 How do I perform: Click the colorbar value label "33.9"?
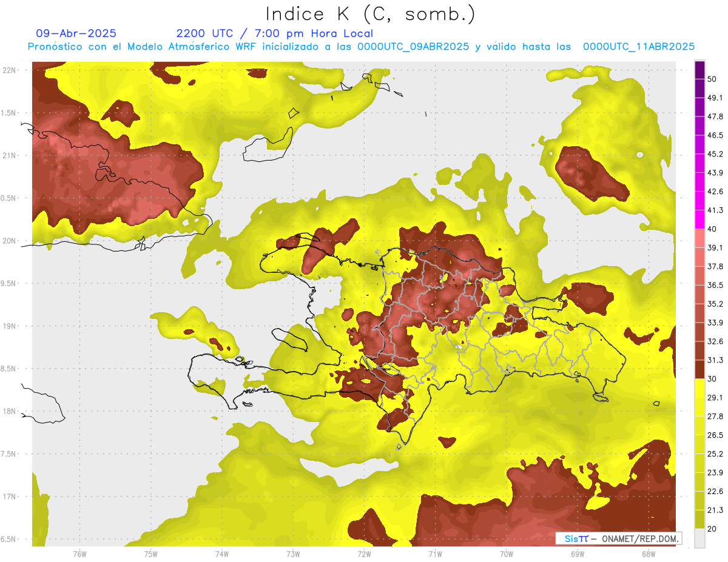715,323
